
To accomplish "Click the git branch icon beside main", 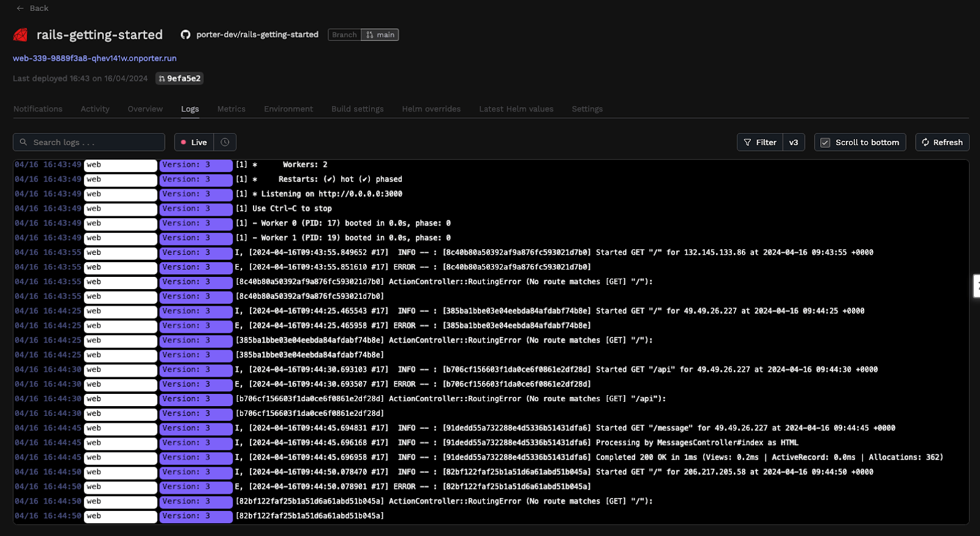I will click(x=369, y=35).
